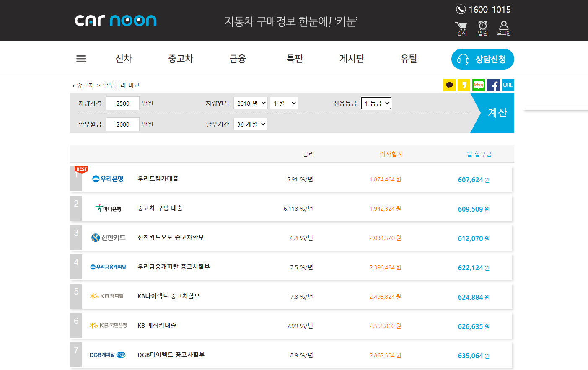Select DGB다이렉트 중고차할부 product

click(171, 354)
